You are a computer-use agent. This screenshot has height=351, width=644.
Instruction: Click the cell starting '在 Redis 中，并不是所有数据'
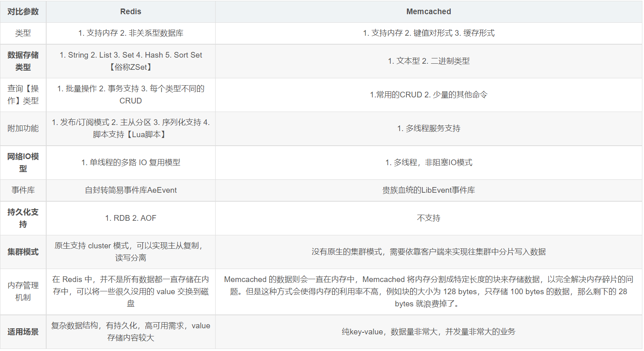coord(131,292)
